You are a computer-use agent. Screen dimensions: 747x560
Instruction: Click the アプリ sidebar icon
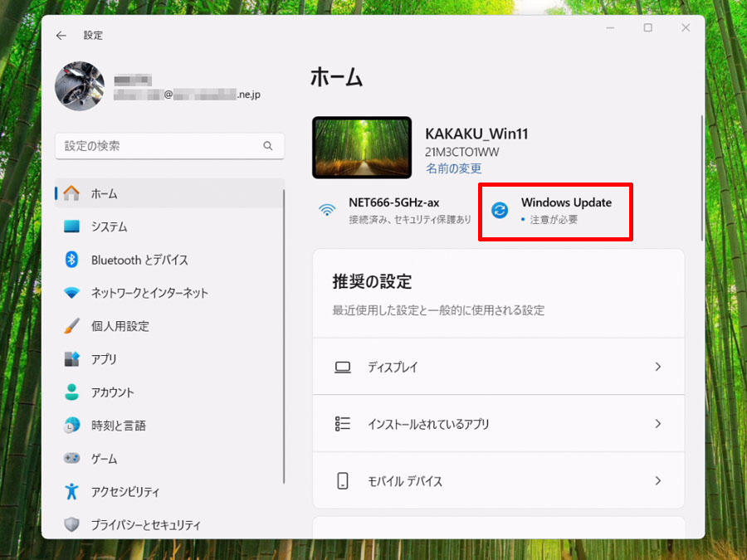(71, 359)
